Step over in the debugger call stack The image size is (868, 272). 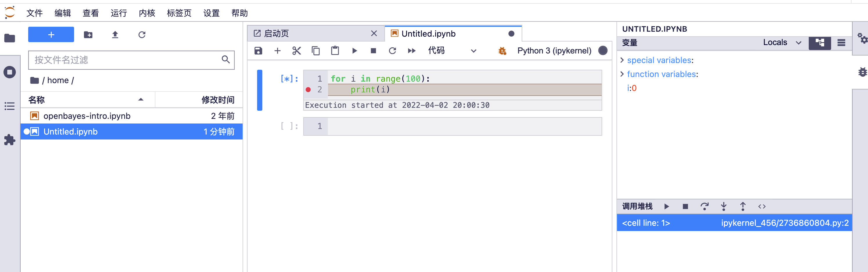[x=704, y=206]
